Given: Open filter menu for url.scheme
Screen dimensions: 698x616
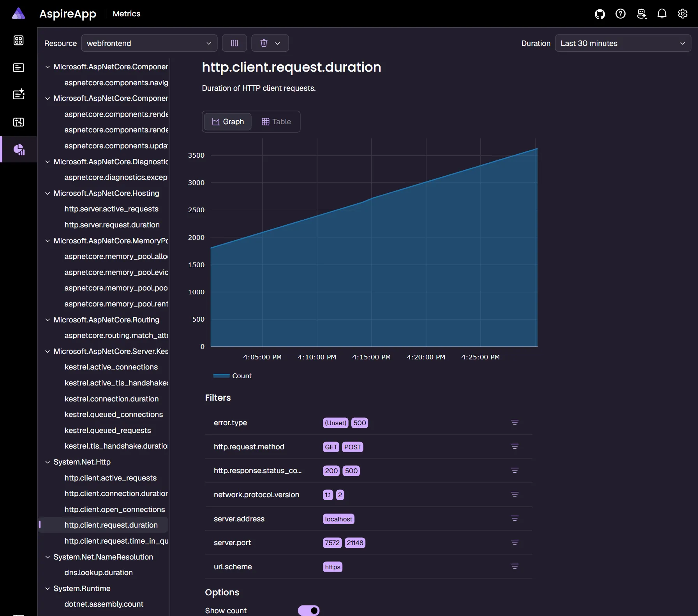Looking at the screenshot, I should click(515, 567).
